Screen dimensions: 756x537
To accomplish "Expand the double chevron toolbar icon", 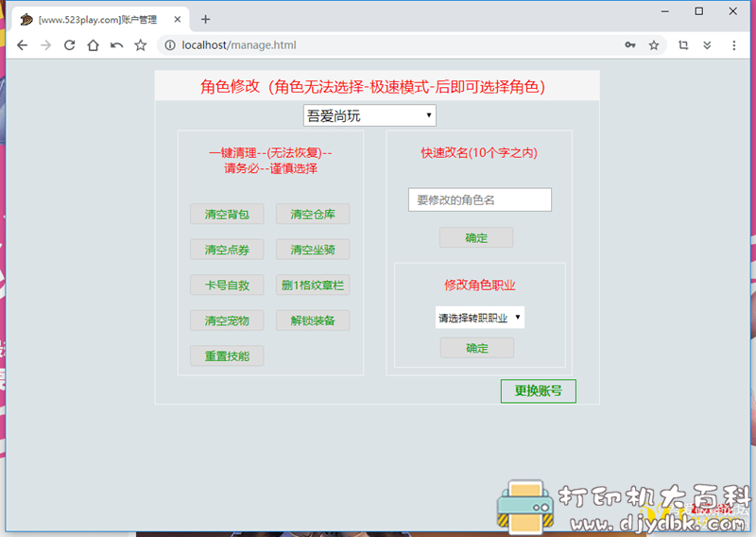I will [x=707, y=45].
